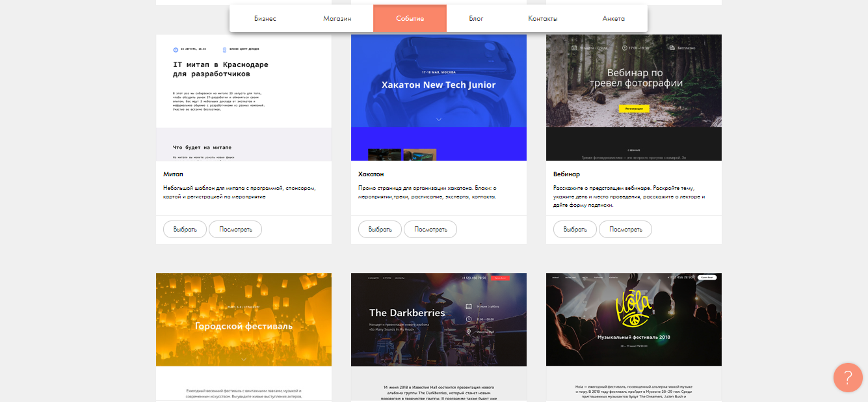Switch to the Магазин tab
The image size is (868, 402).
click(x=337, y=18)
